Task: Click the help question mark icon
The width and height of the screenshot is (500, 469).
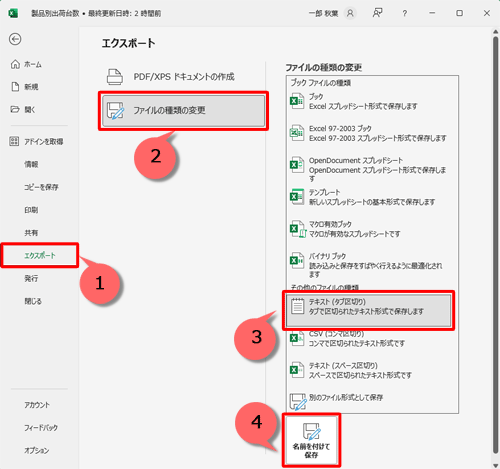Action: pyautogui.click(x=404, y=13)
